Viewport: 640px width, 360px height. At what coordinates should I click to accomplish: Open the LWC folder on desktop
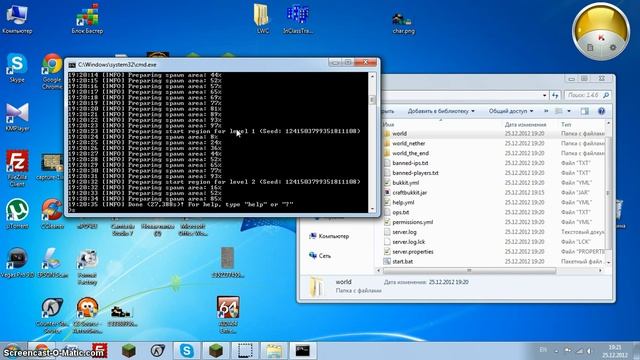click(262, 19)
